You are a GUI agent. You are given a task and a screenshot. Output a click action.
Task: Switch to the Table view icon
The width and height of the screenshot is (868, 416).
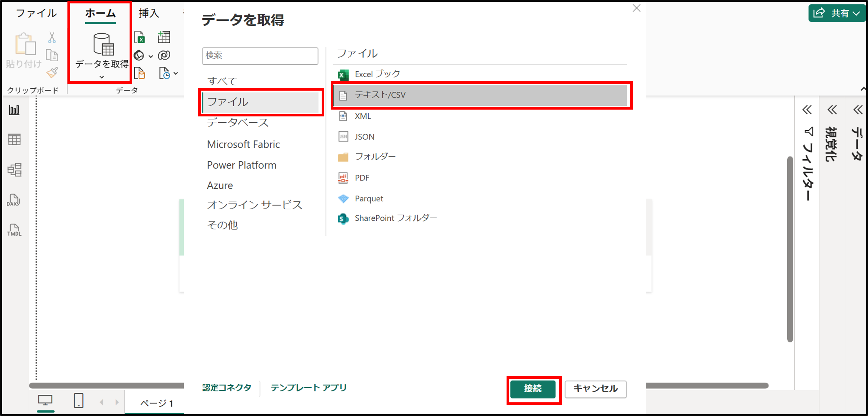[x=14, y=140]
